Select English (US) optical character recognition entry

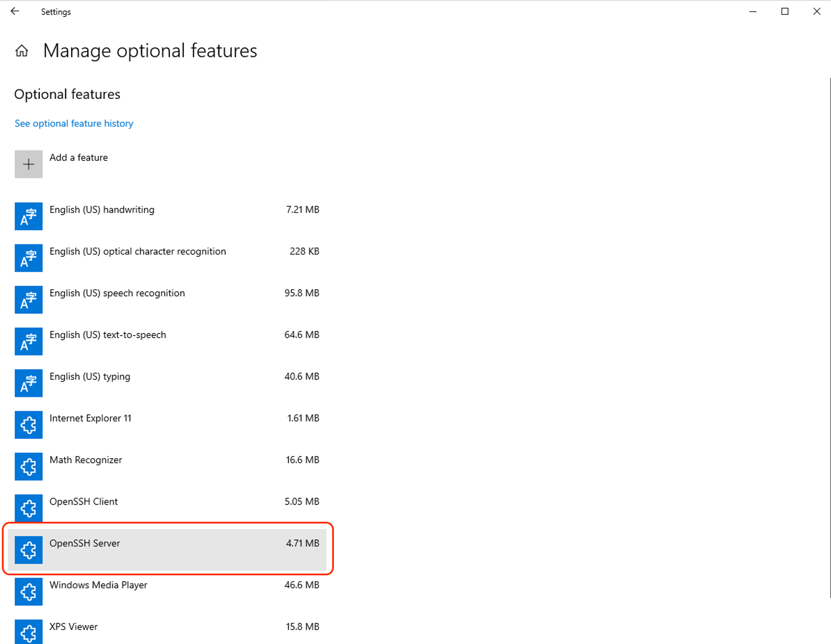[x=167, y=258]
